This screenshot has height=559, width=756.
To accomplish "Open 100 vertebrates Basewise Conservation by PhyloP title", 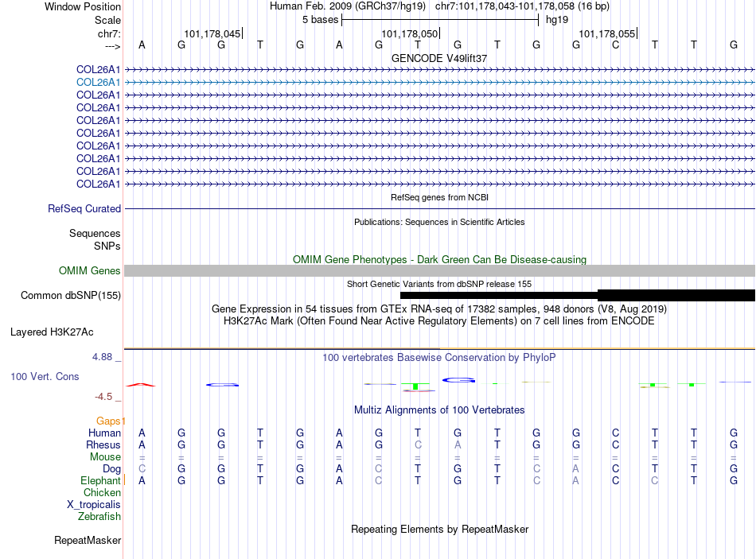I will 439,358.
